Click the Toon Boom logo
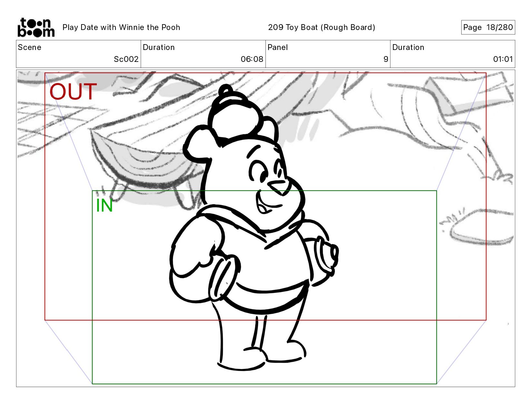Image resolution: width=532 pixels, height=411 pixels. [x=36, y=27]
